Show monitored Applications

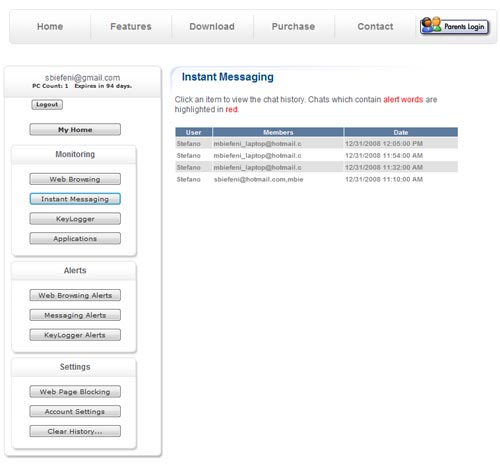tap(75, 239)
